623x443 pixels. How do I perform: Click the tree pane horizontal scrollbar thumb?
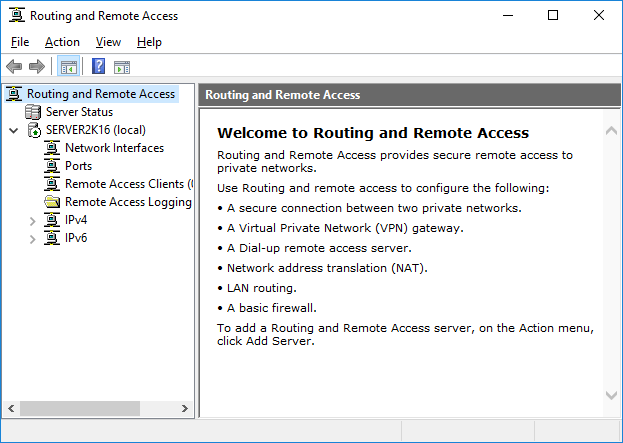pos(80,408)
